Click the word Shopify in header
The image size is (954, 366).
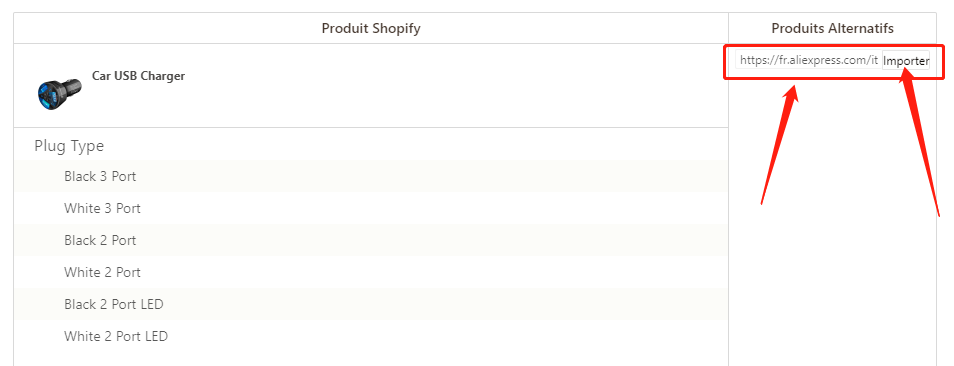tap(395, 29)
